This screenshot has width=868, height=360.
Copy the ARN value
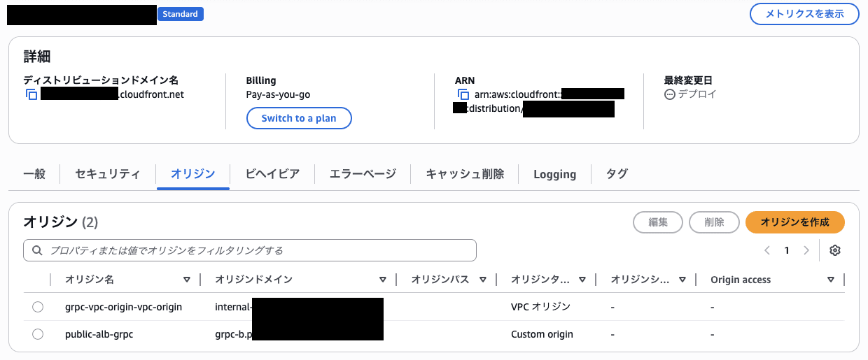(x=463, y=94)
